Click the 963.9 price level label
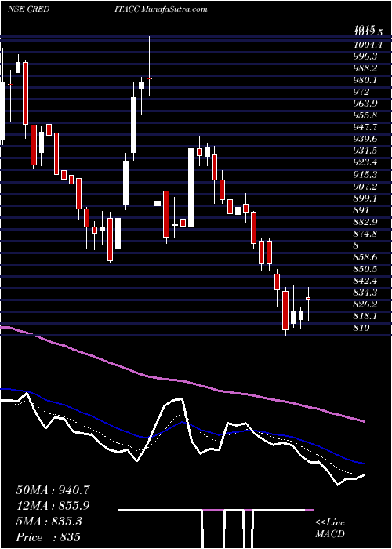 coord(367,104)
